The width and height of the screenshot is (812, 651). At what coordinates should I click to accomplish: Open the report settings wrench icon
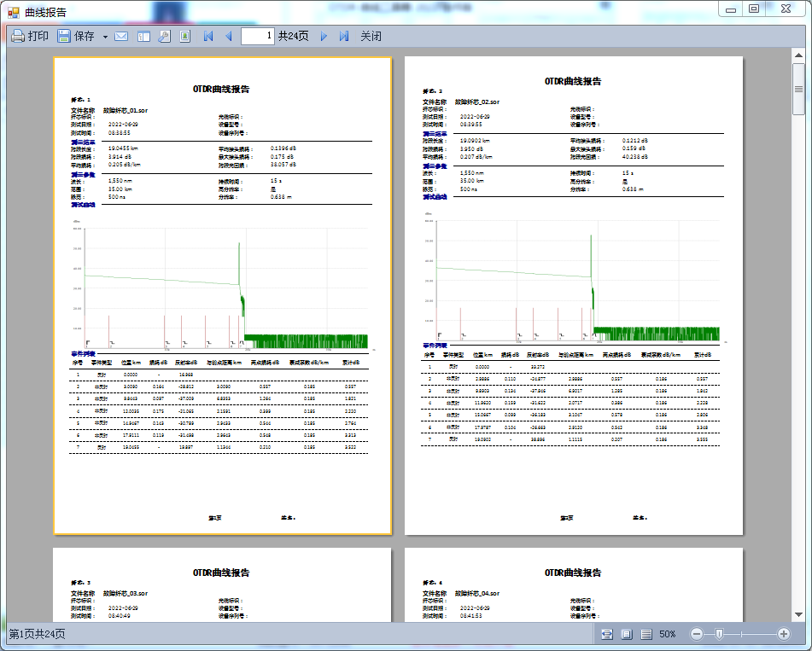164,37
